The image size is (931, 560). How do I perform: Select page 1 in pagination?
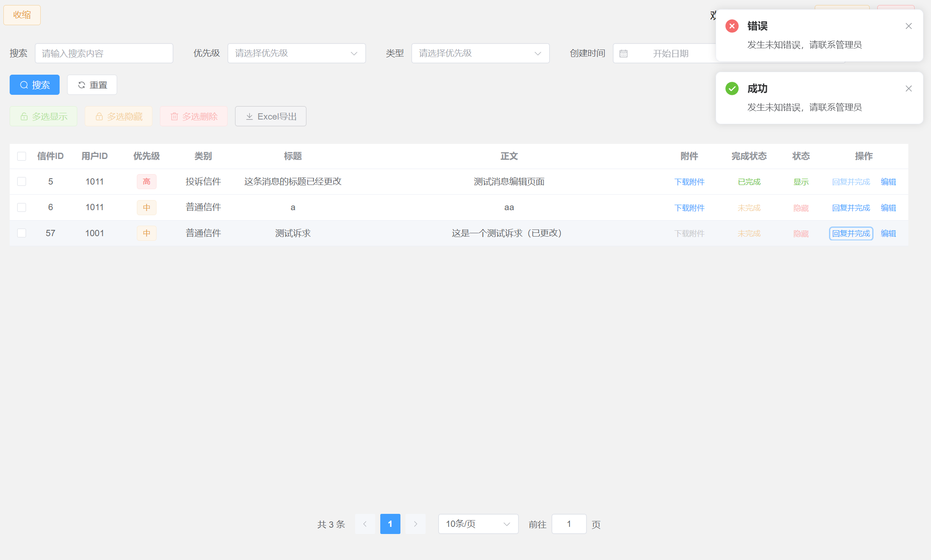point(390,524)
